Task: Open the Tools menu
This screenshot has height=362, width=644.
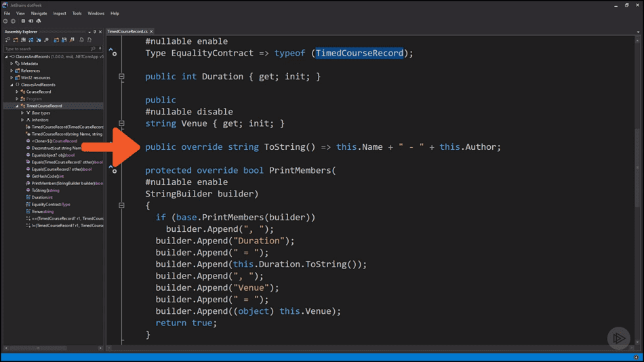Action: tap(77, 13)
